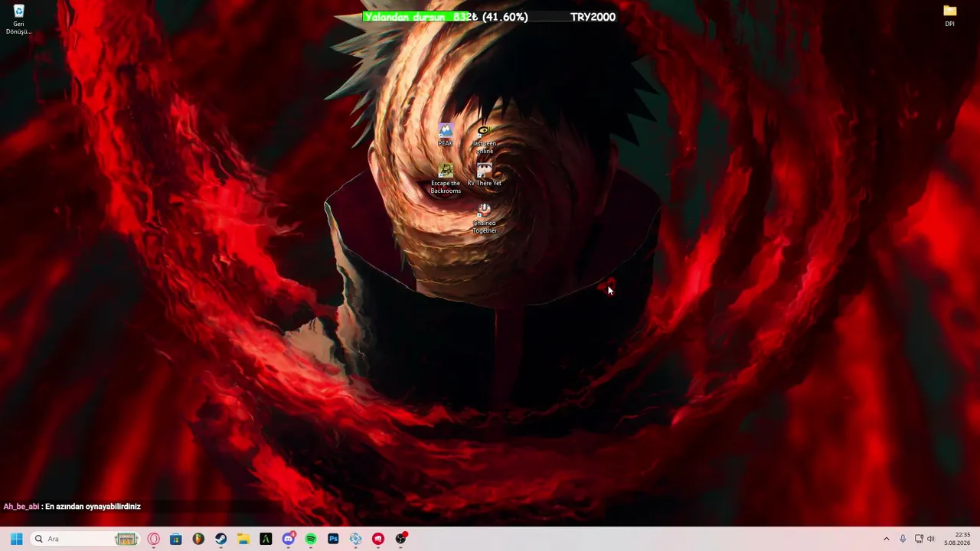Viewport: 980px width, 551px height.
Task: Open Steam from the taskbar
Action: tap(220, 539)
